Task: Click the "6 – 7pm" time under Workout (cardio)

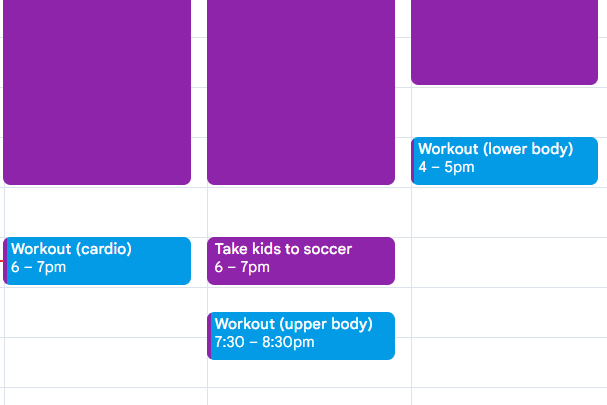Action: [x=39, y=268]
